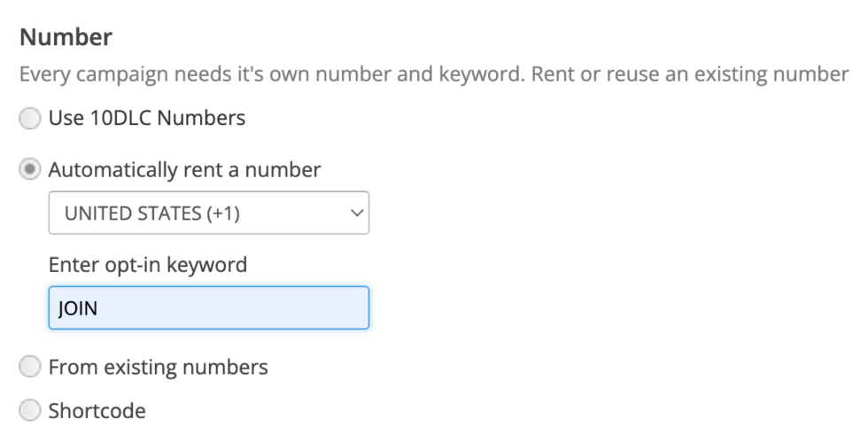This screenshot has height=443, width=868.
Task: Click the "Use 10DLC Numbers" label text
Action: coord(146,118)
